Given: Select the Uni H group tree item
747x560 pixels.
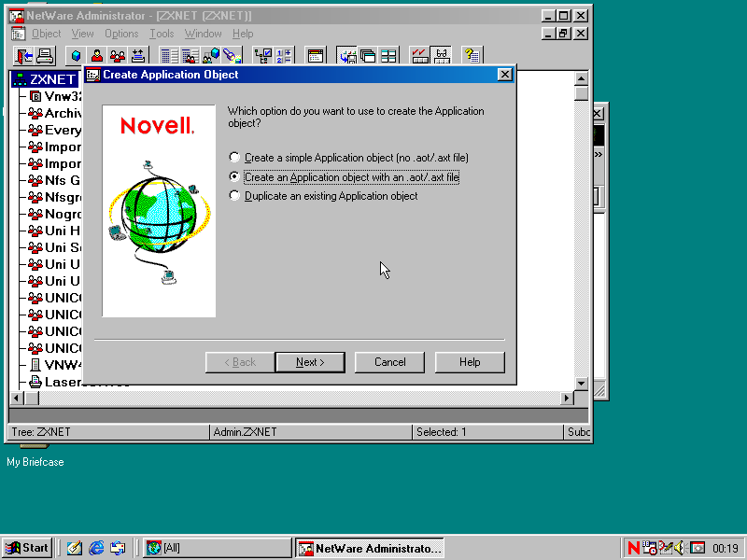Looking at the screenshot, I should [55, 231].
